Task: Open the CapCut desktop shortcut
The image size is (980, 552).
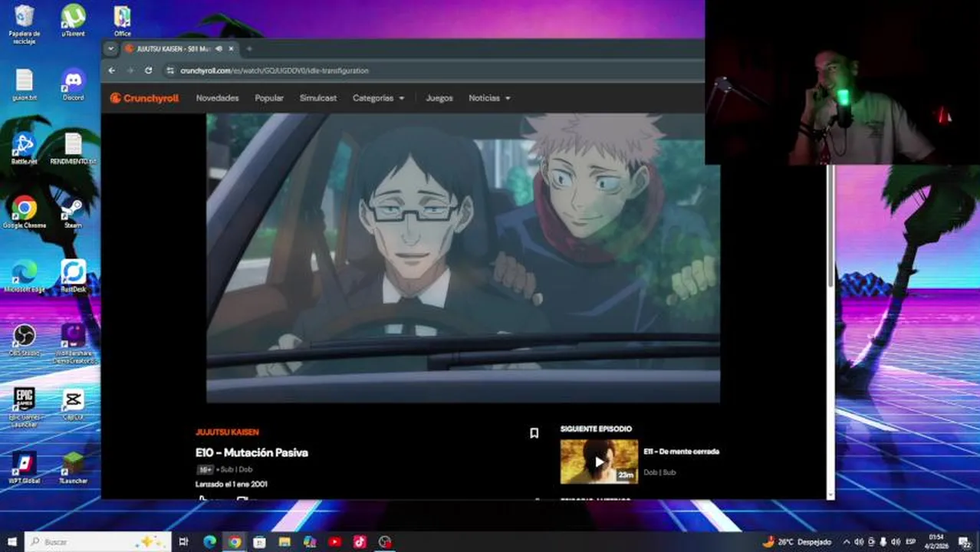Action: click(73, 404)
